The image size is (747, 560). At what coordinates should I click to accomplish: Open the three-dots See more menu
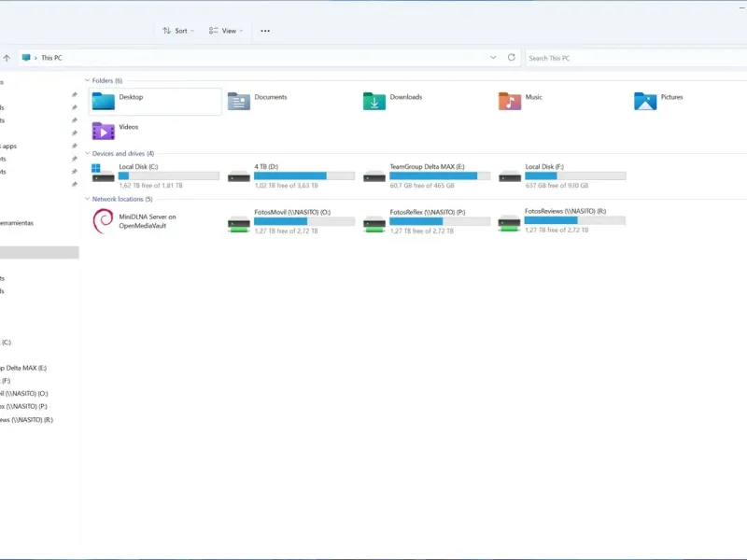pos(265,31)
